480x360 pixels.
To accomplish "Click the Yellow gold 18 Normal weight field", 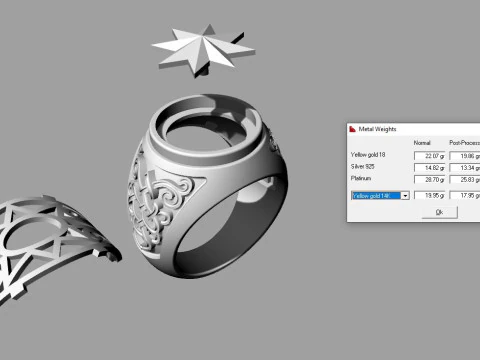I will [429, 156].
